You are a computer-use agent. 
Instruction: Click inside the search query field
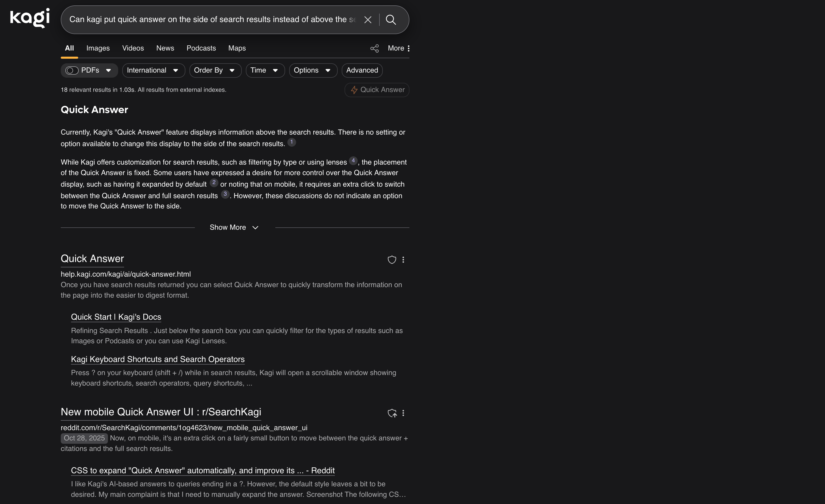[211, 20]
